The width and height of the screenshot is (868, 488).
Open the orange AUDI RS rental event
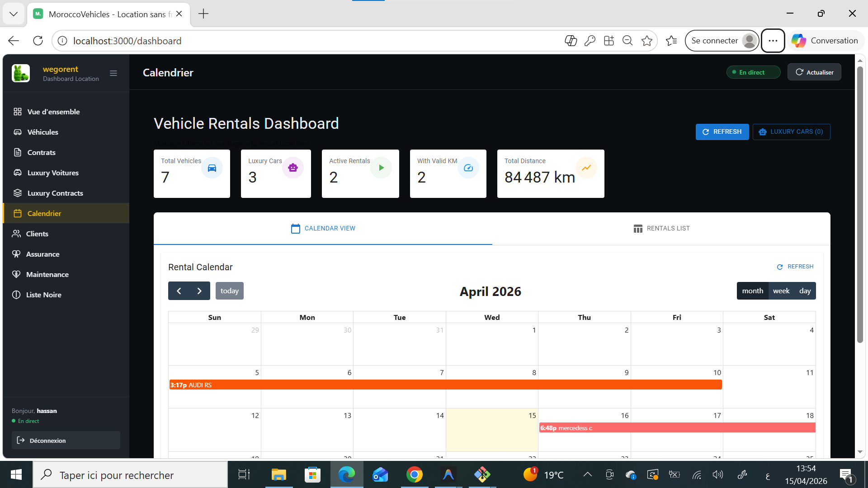coord(445,385)
